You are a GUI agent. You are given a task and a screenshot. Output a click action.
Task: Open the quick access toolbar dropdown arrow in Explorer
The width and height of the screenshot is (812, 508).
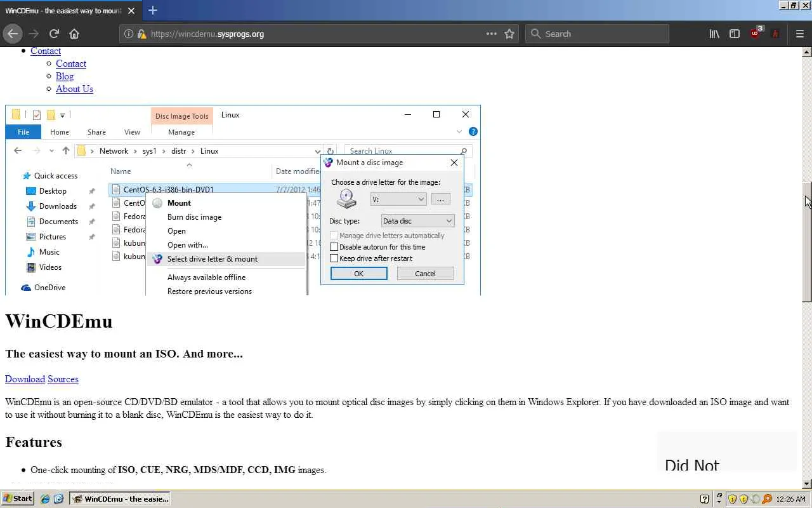tap(62, 115)
